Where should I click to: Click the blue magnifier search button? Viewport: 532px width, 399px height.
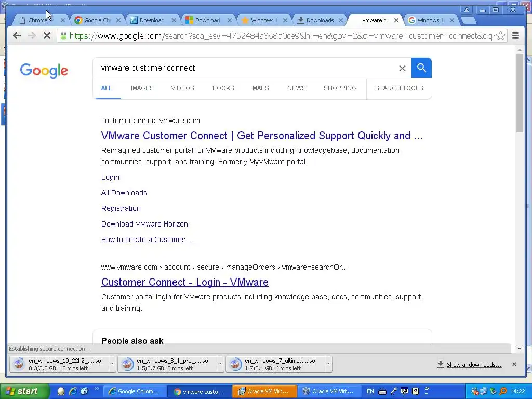click(x=421, y=68)
